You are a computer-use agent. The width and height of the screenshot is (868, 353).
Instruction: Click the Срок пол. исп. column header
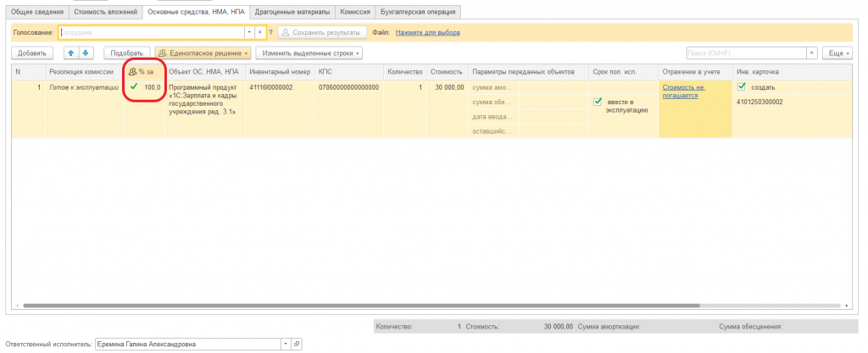(x=623, y=72)
